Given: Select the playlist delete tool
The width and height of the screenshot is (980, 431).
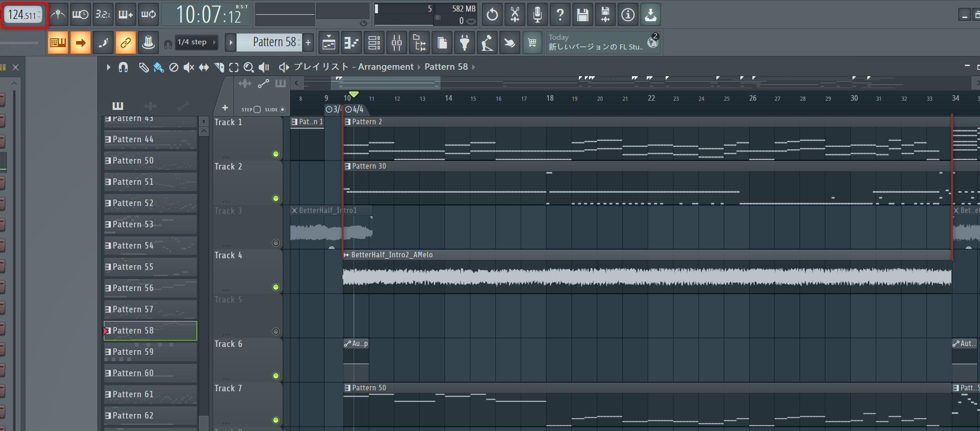Looking at the screenshot, I should (x=174, y=67).
